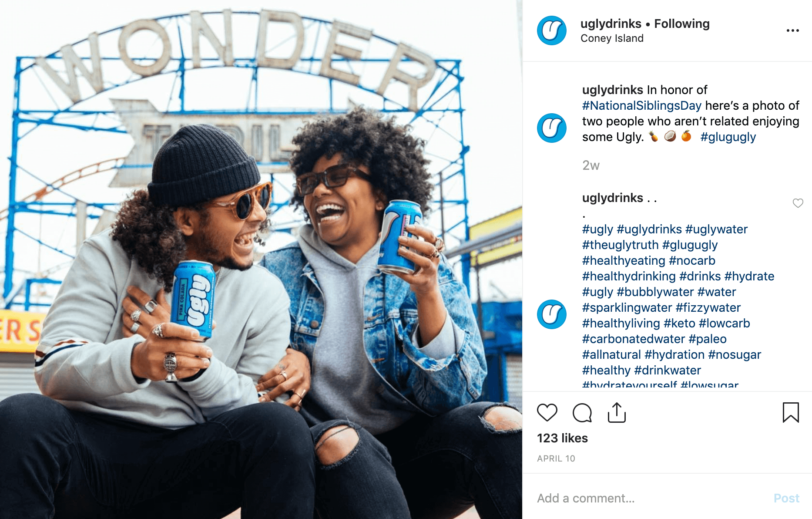Open comments via speech bubble icon
Viewport: 812px width, 519px height.
coord(582,413)
